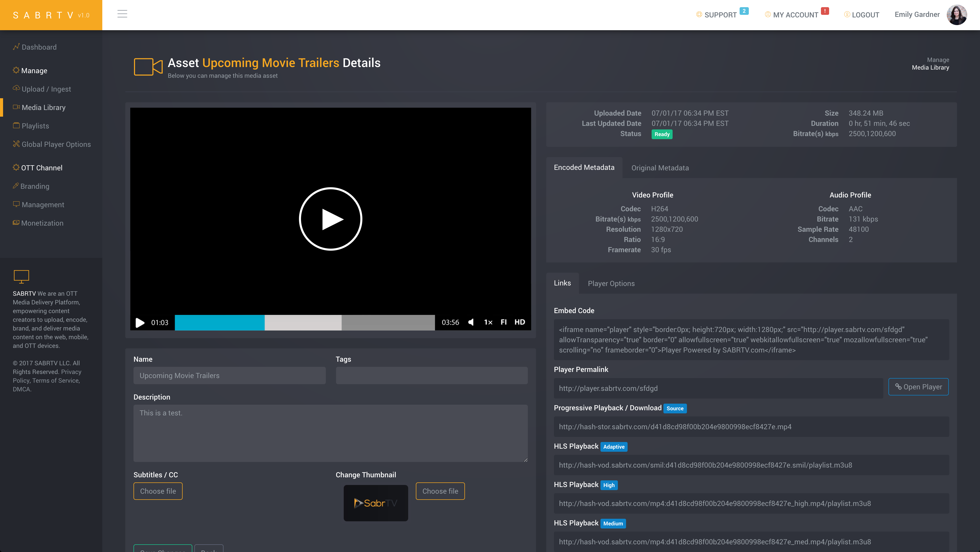
Task: Click the Adaptive badge
Action: (614, 447)
